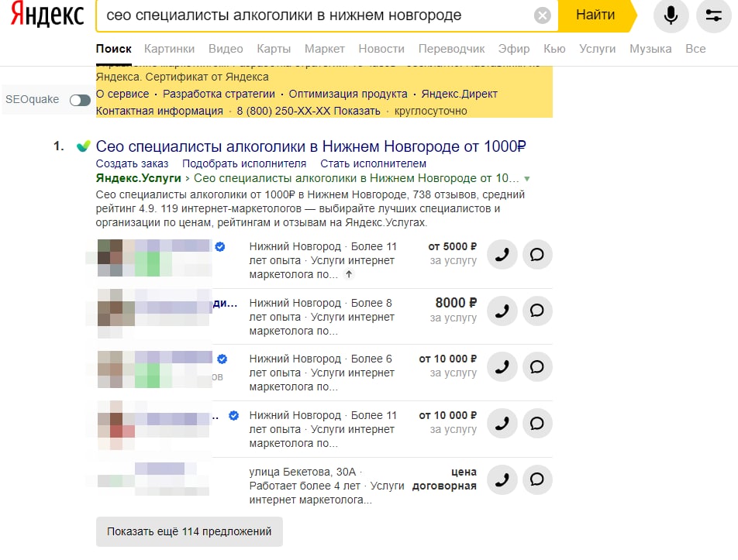Click the цена договорная price text
738x560 pixels.
pos(444,479)
